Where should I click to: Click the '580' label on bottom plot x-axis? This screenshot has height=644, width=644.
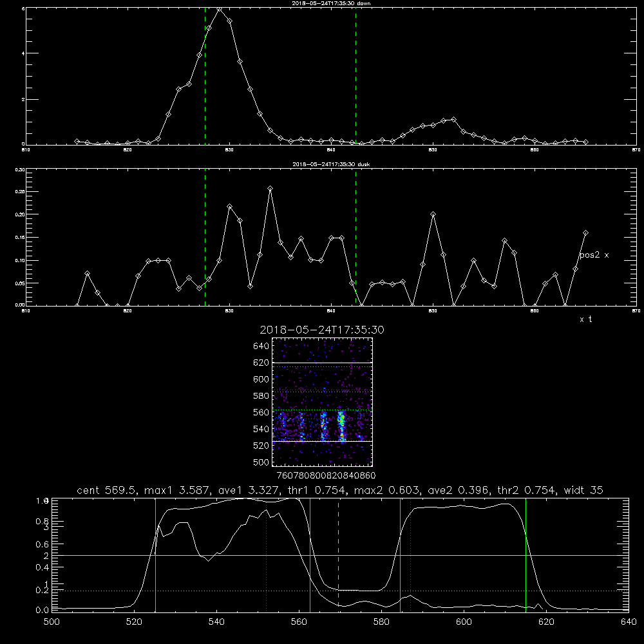click(x=381, y=622)
